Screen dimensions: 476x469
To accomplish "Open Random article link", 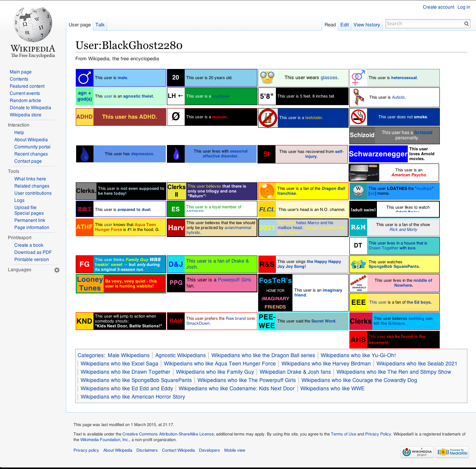I will pos(25,101).
